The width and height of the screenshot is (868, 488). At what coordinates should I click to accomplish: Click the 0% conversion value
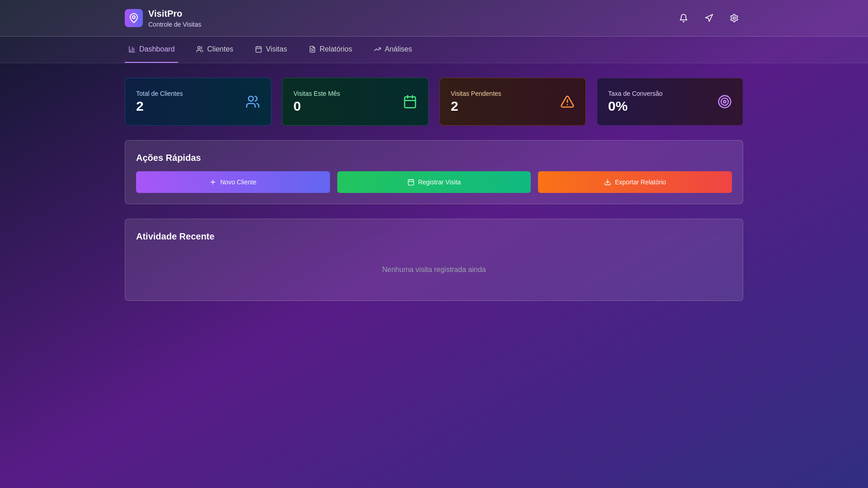(x=618, y=106)
